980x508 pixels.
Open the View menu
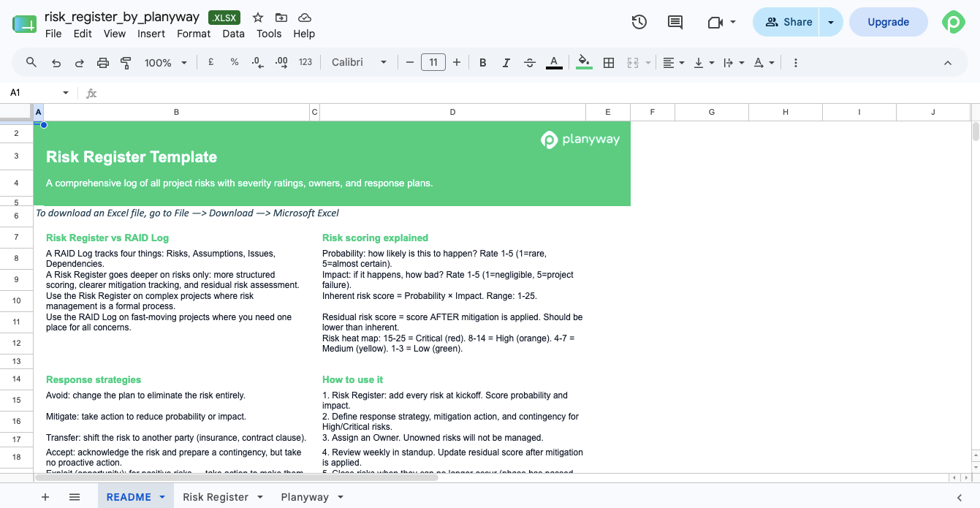click(115, 34)
